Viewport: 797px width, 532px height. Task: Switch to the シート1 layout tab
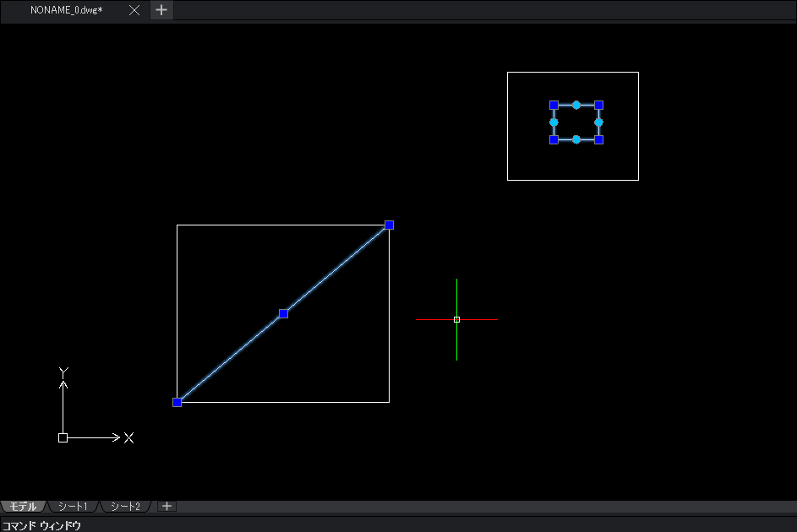73,506
